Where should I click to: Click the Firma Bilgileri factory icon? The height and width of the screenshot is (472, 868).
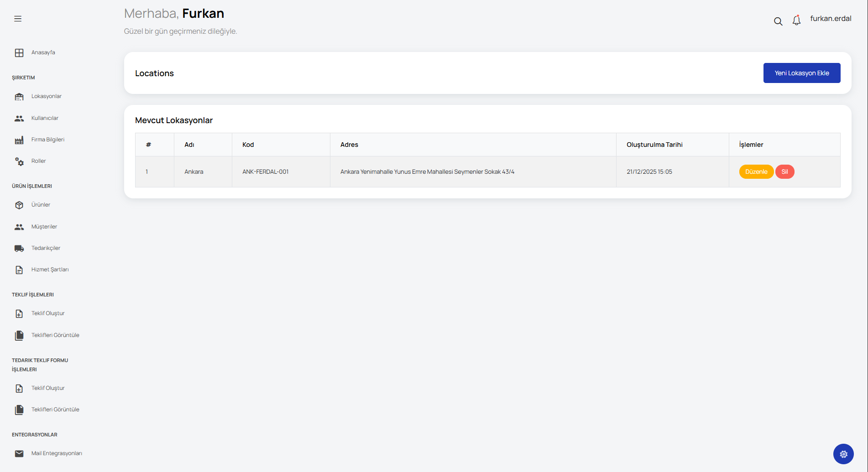[x=19, y=140]
